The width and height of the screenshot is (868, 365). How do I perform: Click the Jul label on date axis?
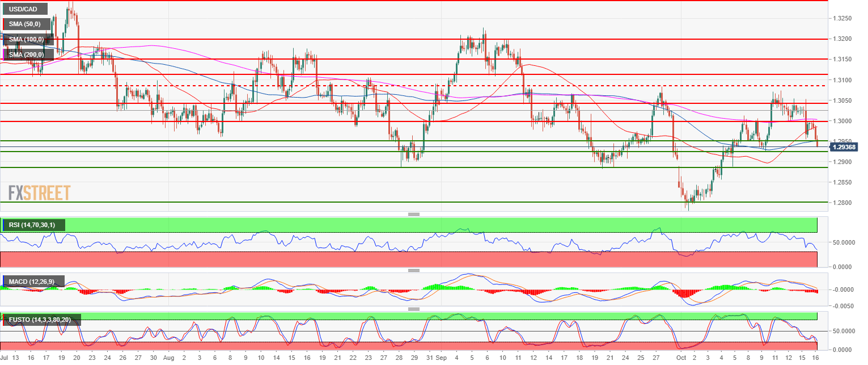tap(4, 358)
